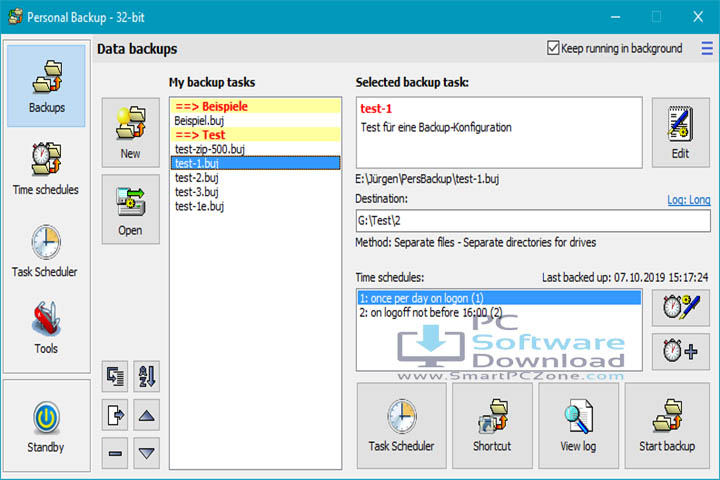View log of the backup
The height and width of the screenshot is (480, 720).
click(x=578, y=426)
